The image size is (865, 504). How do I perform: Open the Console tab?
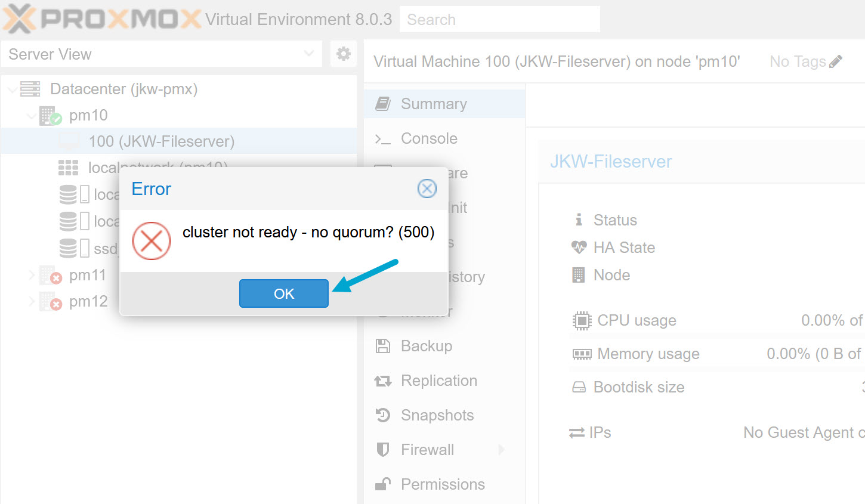click(x=429, y=138)
